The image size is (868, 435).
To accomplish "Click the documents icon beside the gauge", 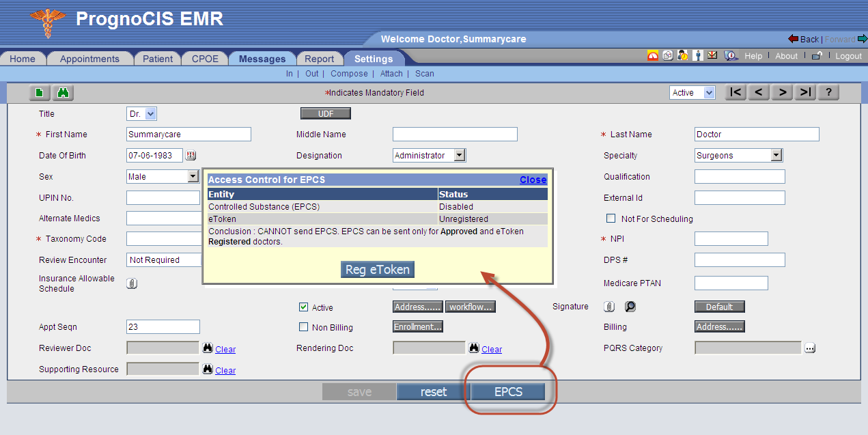I will [x=668, y=56].
